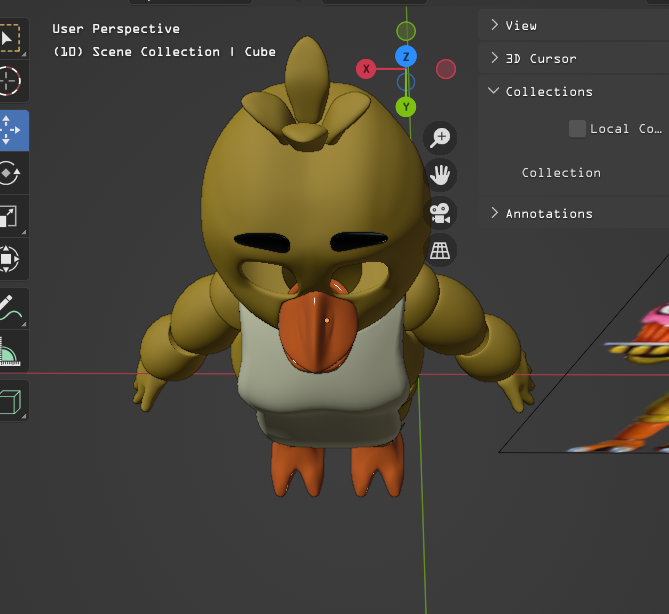Choose the Rotate tool
This screenshot has height=614, width=669.
tap(10, 173)
